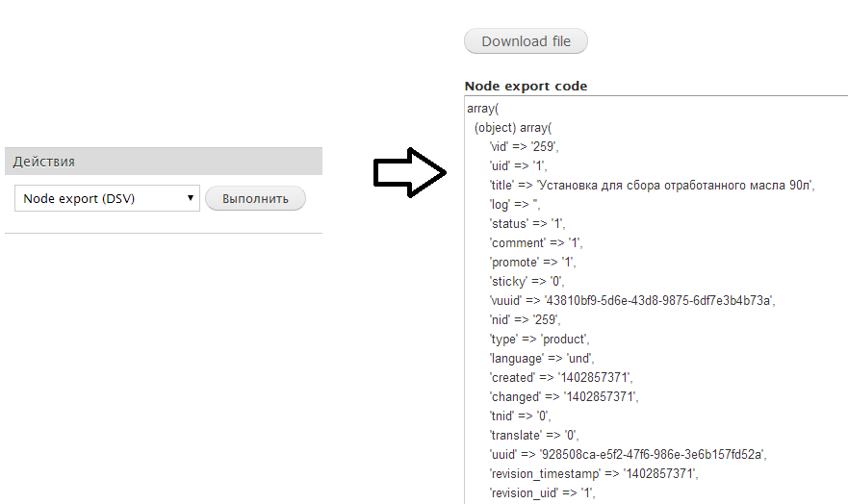Click the 'created' timestamp line
The image size is (848, 504).
coord(561,378)
